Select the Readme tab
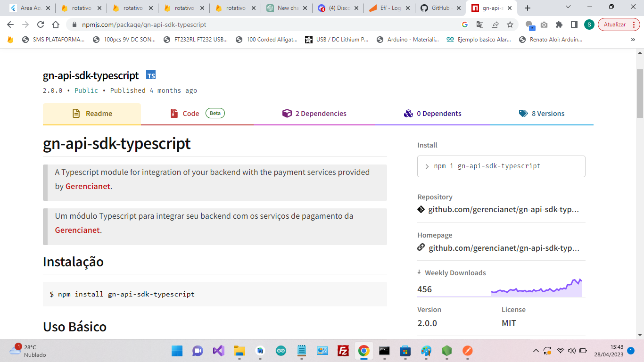644x362 pixels. coord(92,114)
